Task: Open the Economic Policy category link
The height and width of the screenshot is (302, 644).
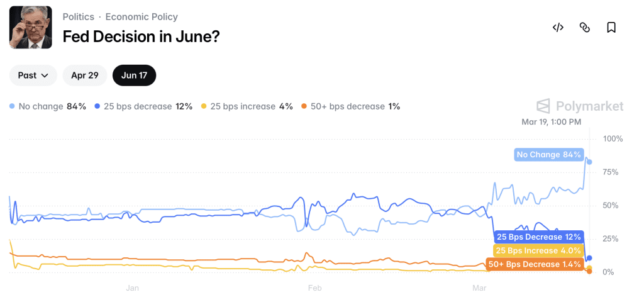Action: click(142, 17)
